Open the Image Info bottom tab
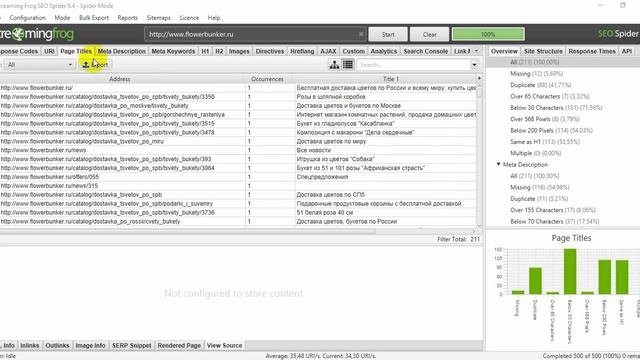 (x=90, y=345)
